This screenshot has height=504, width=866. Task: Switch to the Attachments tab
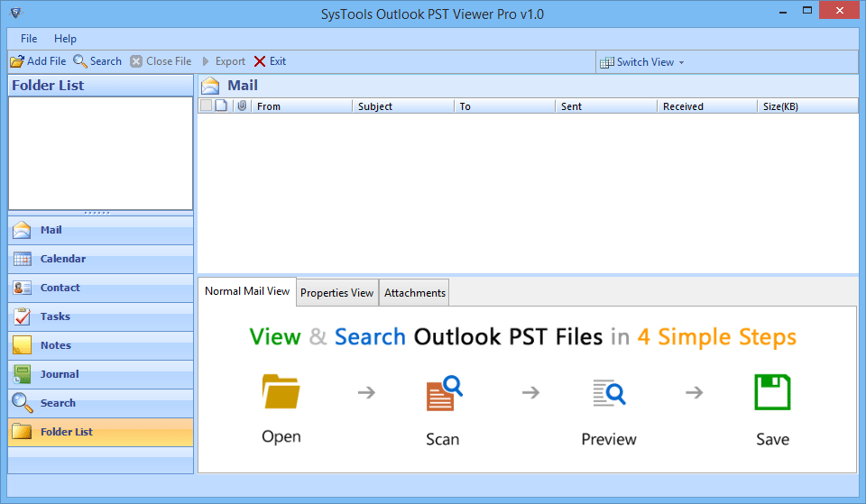click(x=415, y=293)
